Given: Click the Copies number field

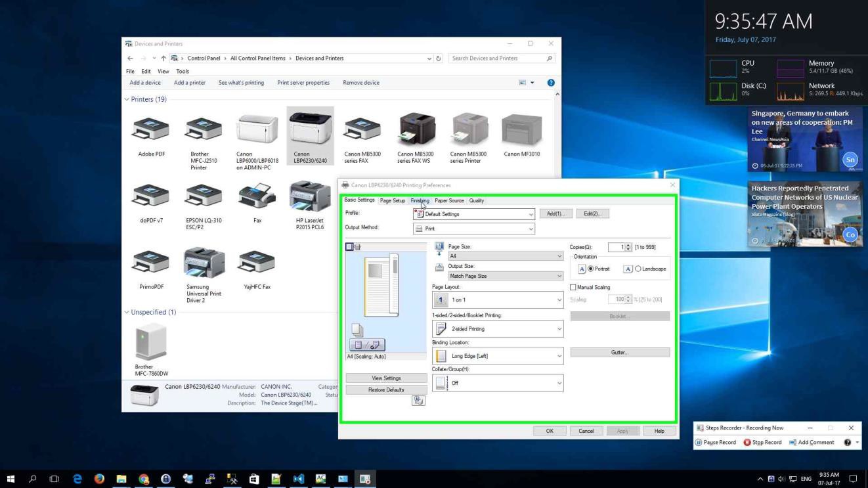Looking at the screenshot, I should [x=615, y=247].
